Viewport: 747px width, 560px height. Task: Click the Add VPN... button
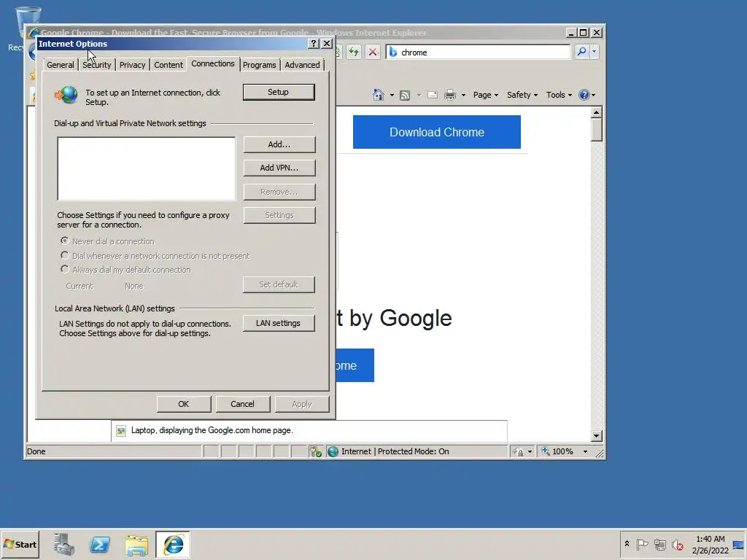[x=279, y=168]
